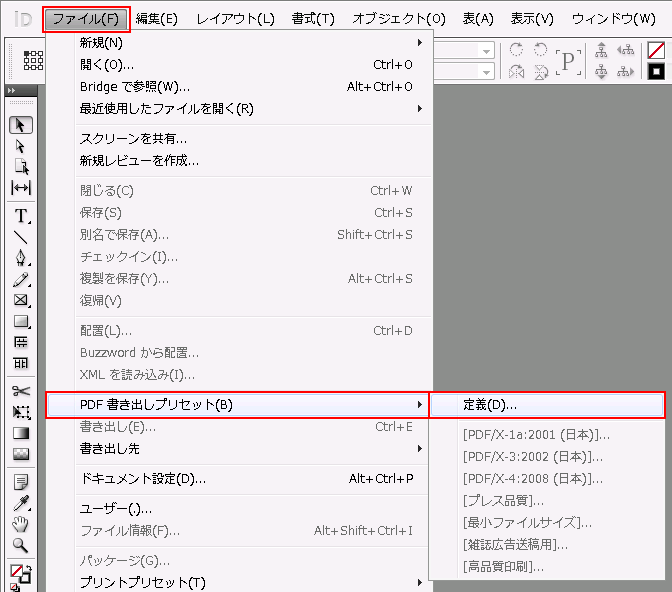
Task: Select the Line tool
Action: click(21, 237)
